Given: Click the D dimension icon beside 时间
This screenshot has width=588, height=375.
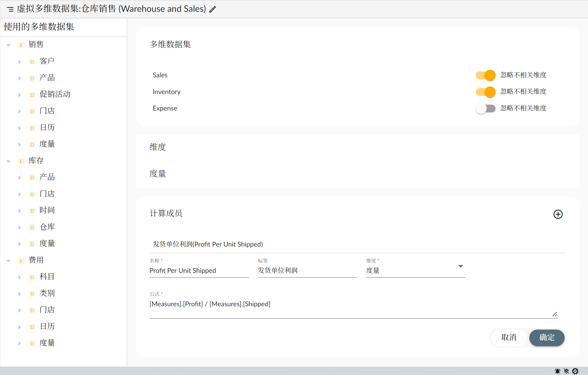Looking at the screenshot, I should [32, 211].
